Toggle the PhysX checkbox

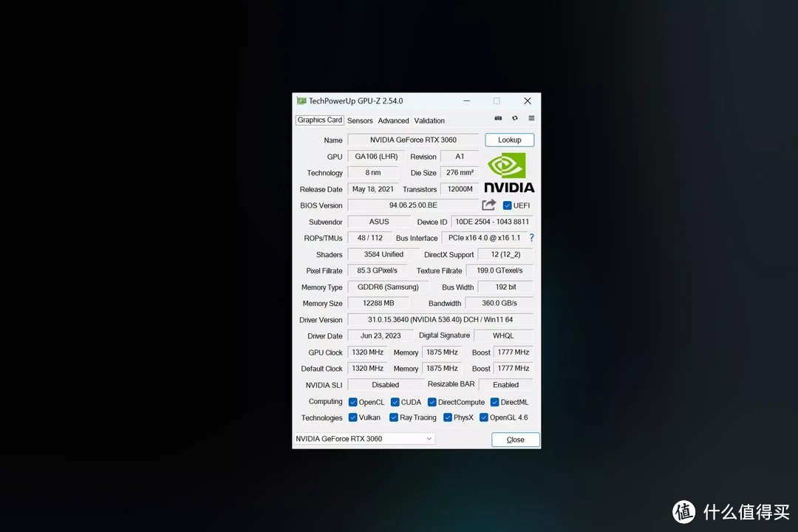click(448, 417)
